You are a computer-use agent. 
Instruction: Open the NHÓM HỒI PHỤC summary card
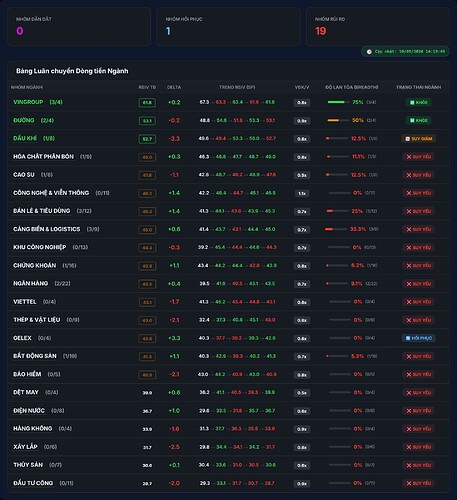pyautogui.click(x=228, y=27)
